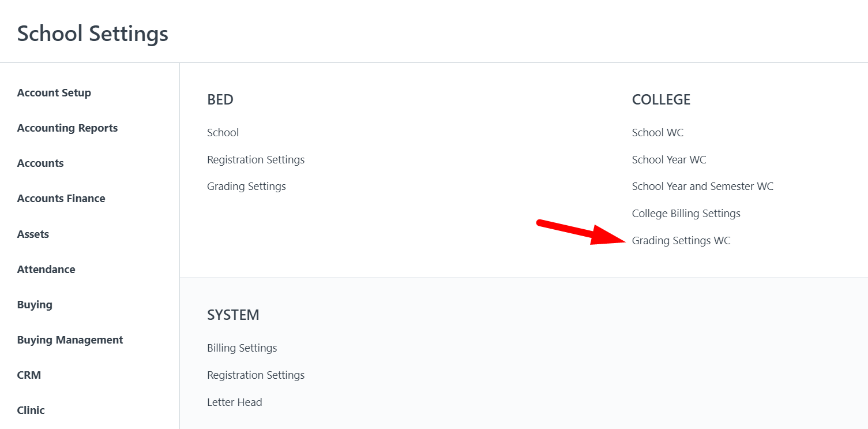
Task: Open School WC under COLLEGE
Action: click(x=657, y=132)
